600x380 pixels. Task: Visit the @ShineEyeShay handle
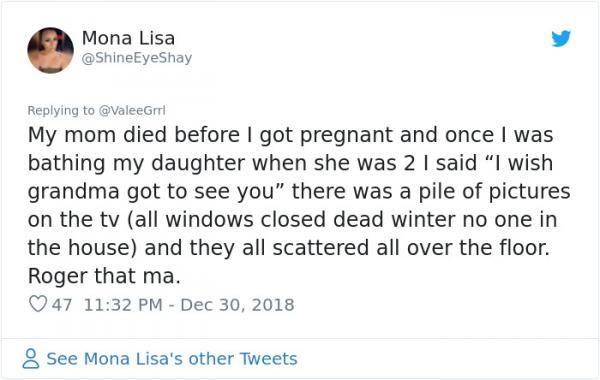pos(137,58)
